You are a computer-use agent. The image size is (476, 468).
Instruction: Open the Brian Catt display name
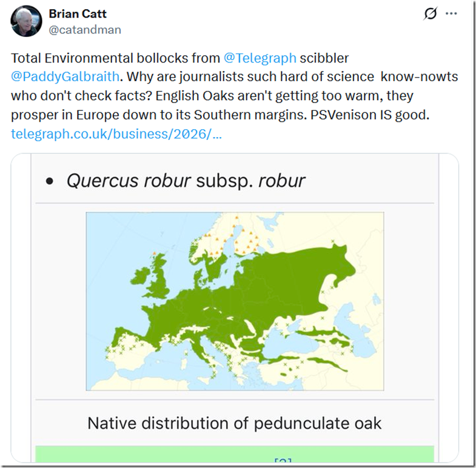pos(78,14)
